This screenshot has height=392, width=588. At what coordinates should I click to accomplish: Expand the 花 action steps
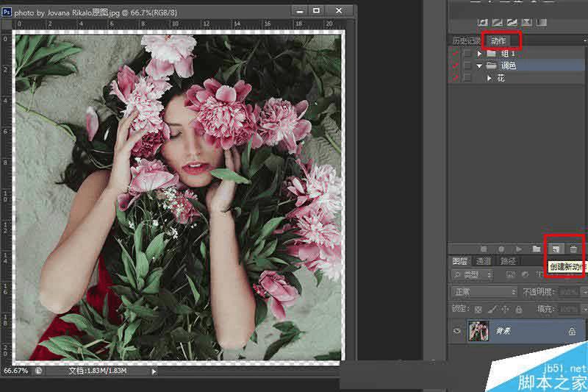(x=490, y=77)
